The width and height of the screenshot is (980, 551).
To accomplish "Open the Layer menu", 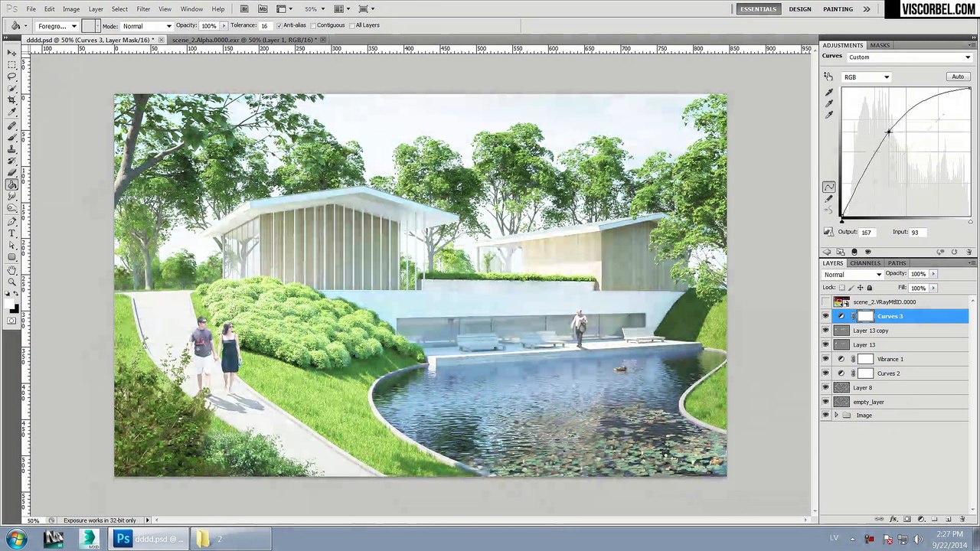I will tap(96, 9).
